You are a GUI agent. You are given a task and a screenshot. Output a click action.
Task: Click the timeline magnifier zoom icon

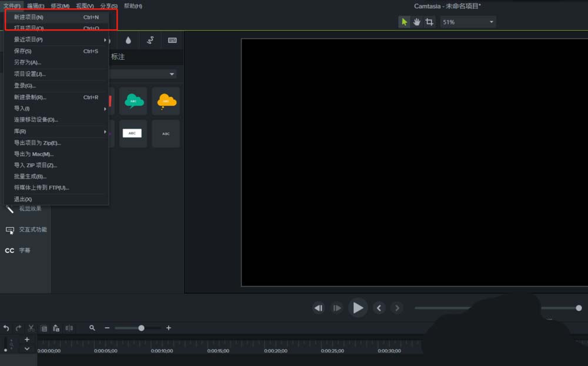click(x=92, y=328)
